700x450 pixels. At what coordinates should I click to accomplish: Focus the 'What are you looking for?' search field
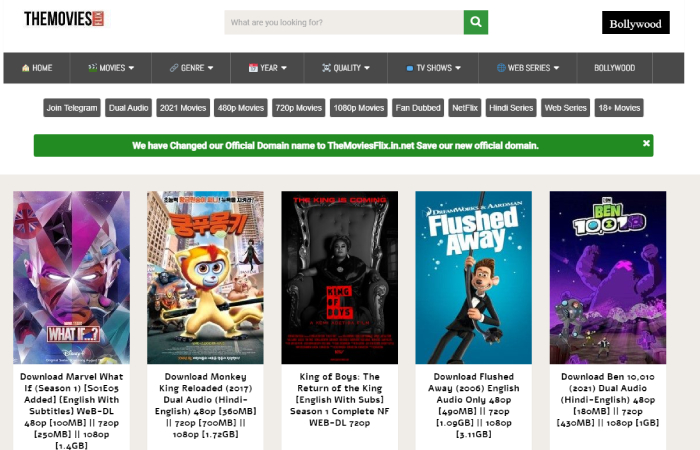[344, 22]
